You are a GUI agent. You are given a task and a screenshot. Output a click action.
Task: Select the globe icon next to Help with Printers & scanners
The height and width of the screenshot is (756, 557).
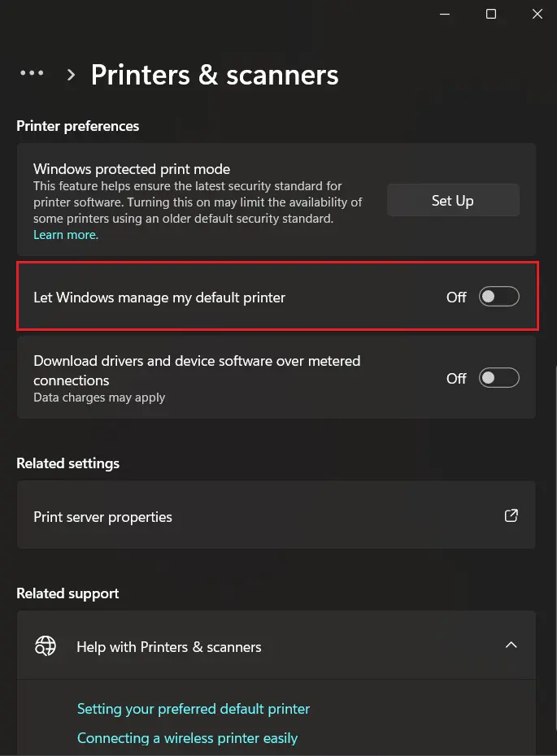(x=45, y=645)
